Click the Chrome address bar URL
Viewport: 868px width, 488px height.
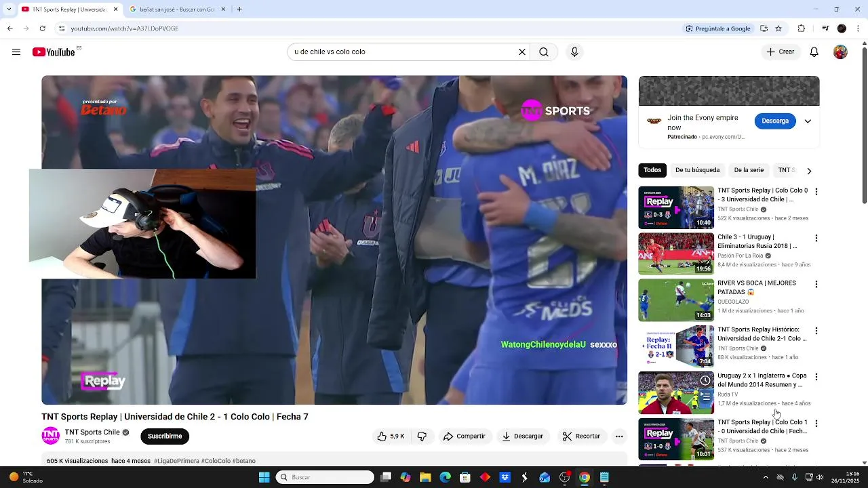click(x=125, y=28)
